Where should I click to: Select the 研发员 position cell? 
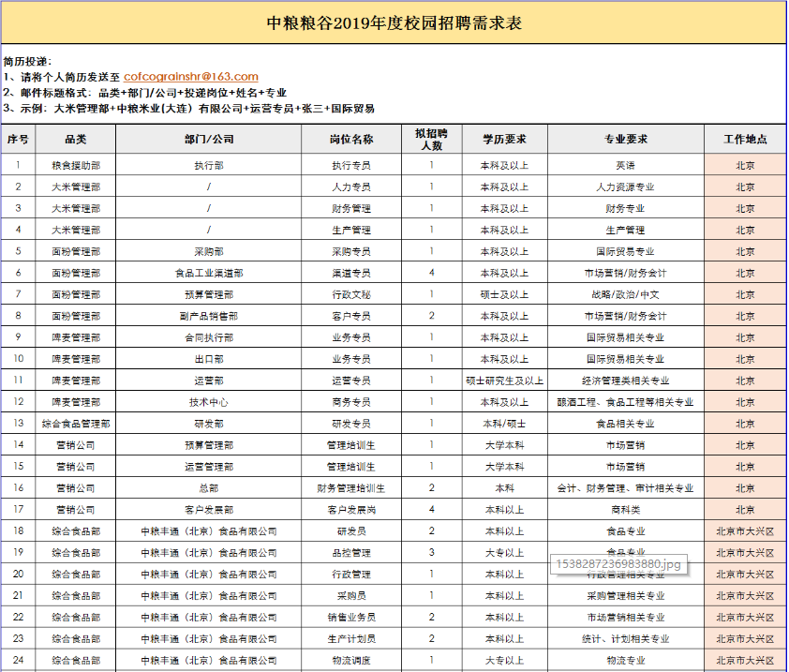[x=351, y=531]
